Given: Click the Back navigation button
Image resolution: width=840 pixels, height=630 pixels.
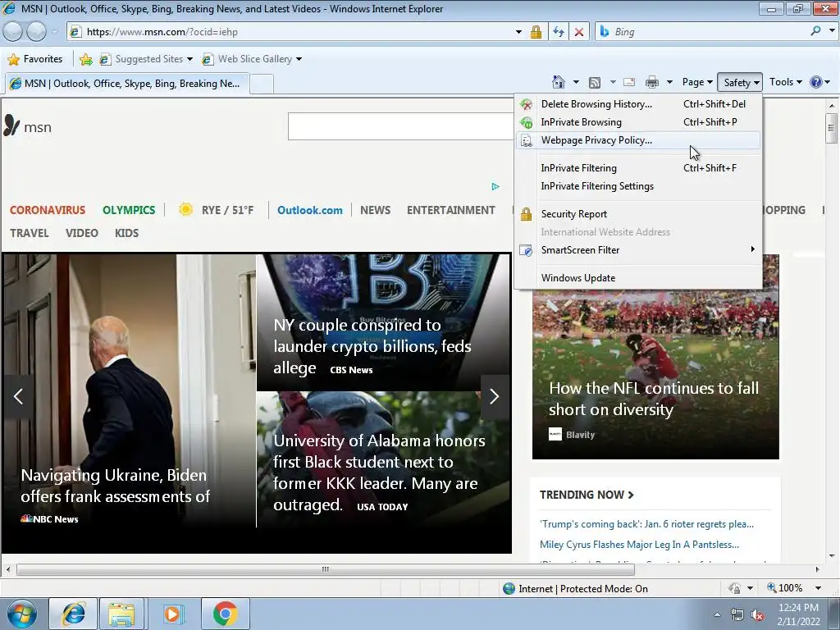Looking at the screenshot, I should coord(13,32).
